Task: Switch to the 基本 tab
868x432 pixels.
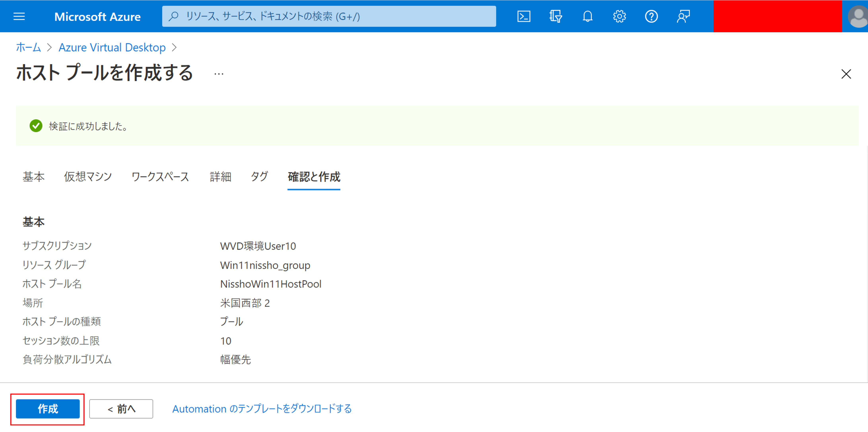Action: pyautogui.click(x=33, y=176)
